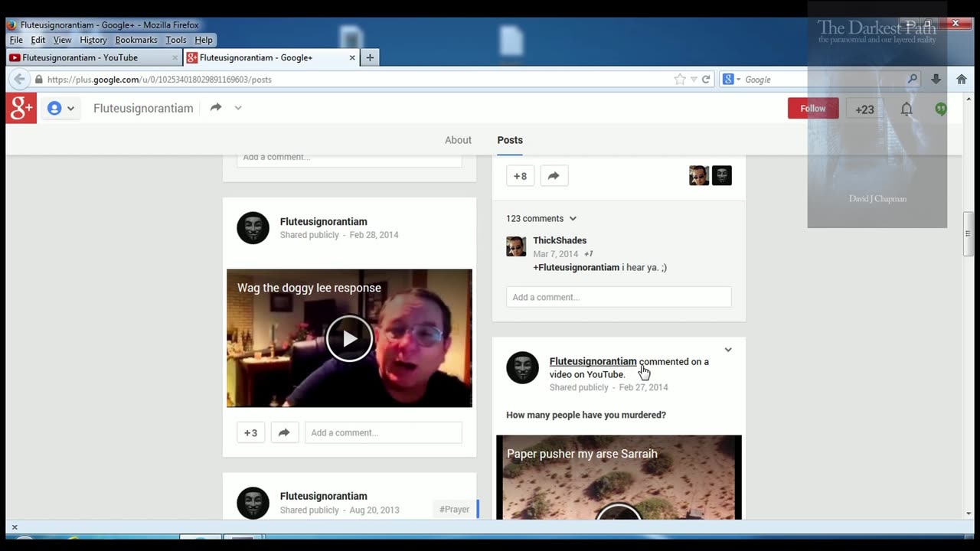980x551 pixels.
Task: Click first +1 person avatar beside +8 post
Action: 699,176
